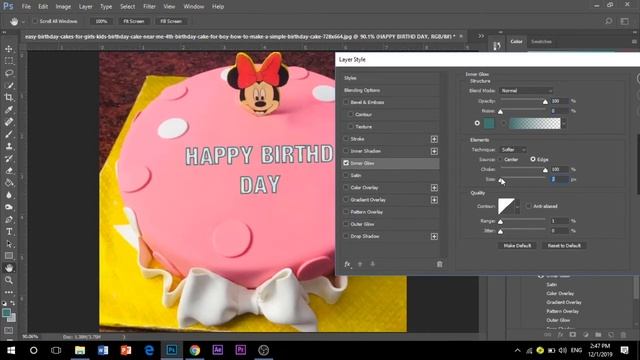This screenshot has height=360, width=640.
Task: Enable the Drop Shadow checkbox
Action: [346, 236]
